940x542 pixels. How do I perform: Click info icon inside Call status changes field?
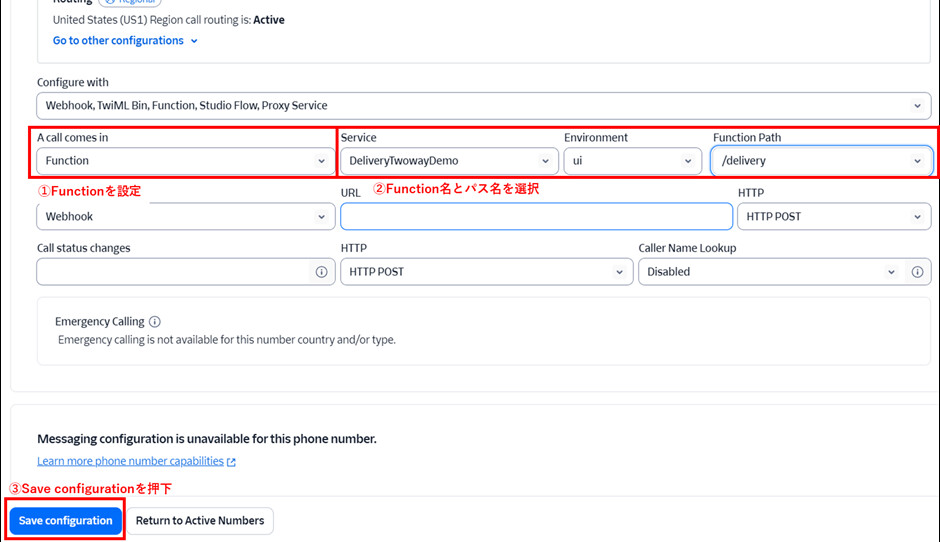[321, 272]
